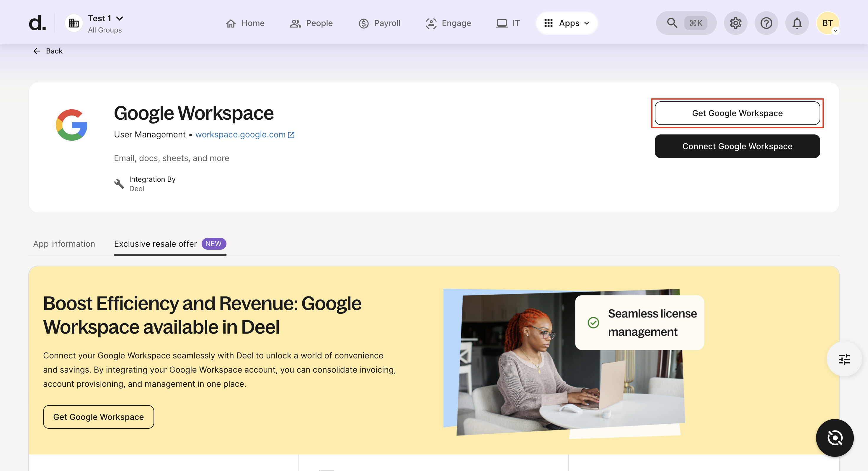Click 'Seamless license management' card
This screenshot has width=868, height=471.
[x=639, y=323]
